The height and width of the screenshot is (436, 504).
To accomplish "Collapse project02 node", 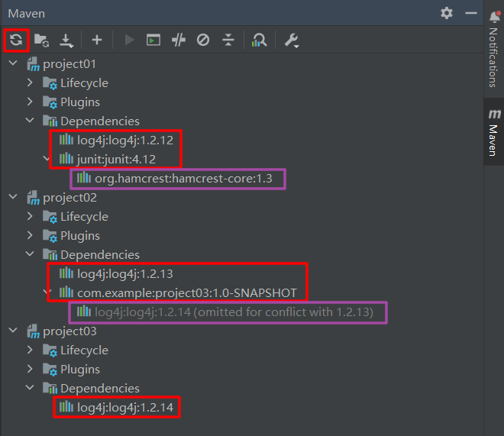I will click(13, 197).
